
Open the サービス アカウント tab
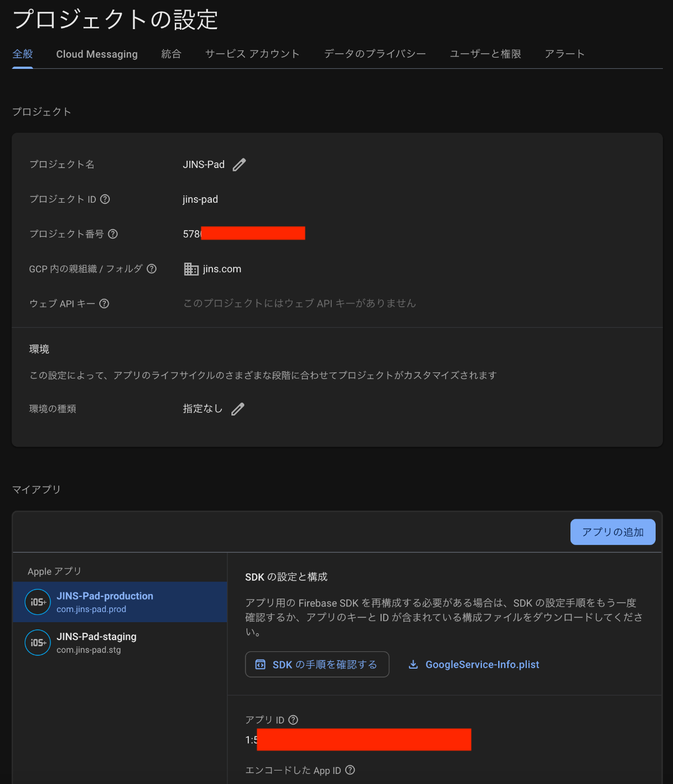point(252,54)
